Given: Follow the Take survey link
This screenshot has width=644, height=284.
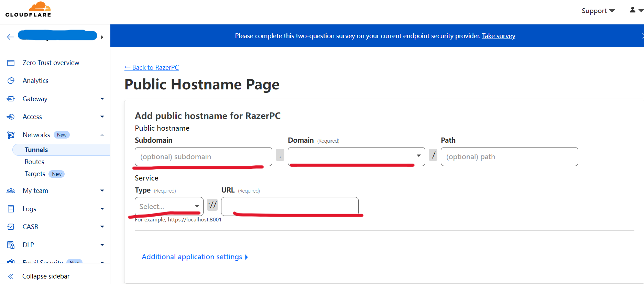Looking at the screenshot, I should 499,36.
